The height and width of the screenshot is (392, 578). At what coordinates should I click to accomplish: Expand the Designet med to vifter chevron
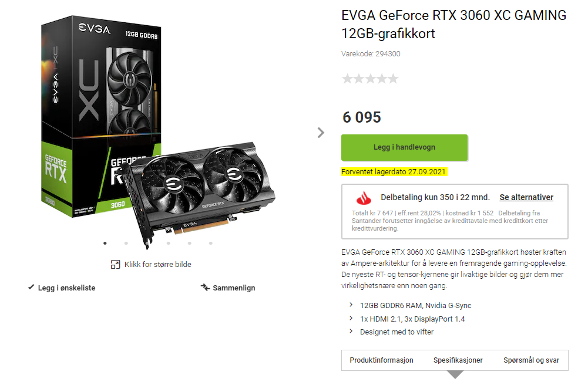[351, 331]
